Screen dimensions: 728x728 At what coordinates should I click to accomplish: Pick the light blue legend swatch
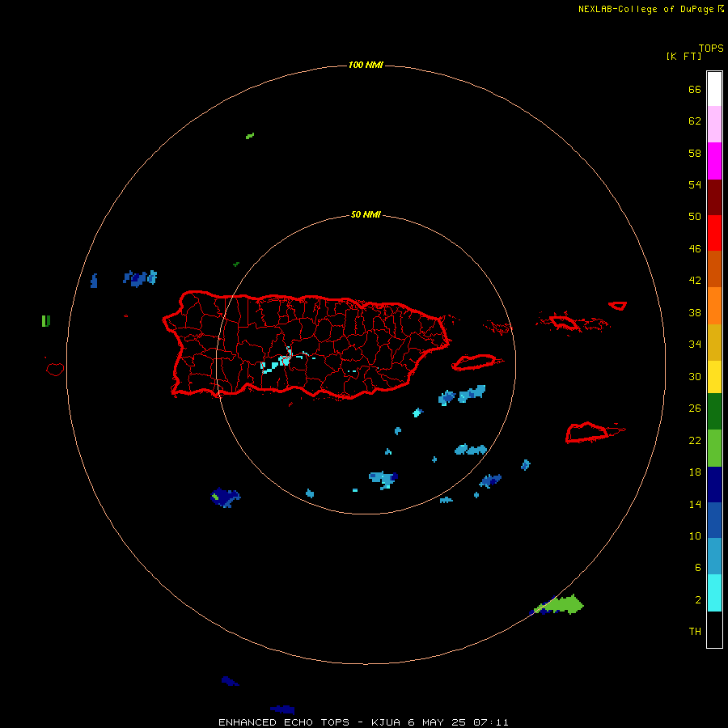click(x=714, y=557)
